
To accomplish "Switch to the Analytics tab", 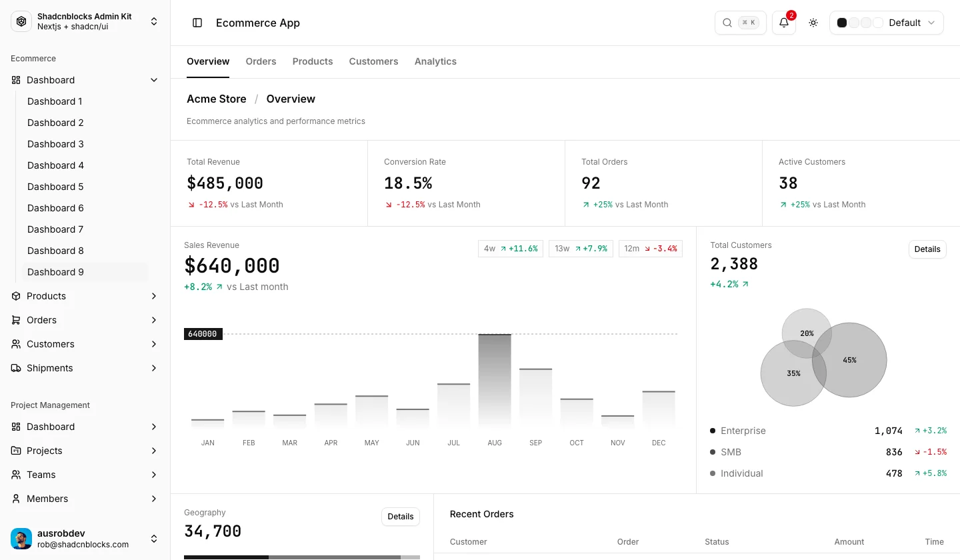I will click(x=435, y=61).
